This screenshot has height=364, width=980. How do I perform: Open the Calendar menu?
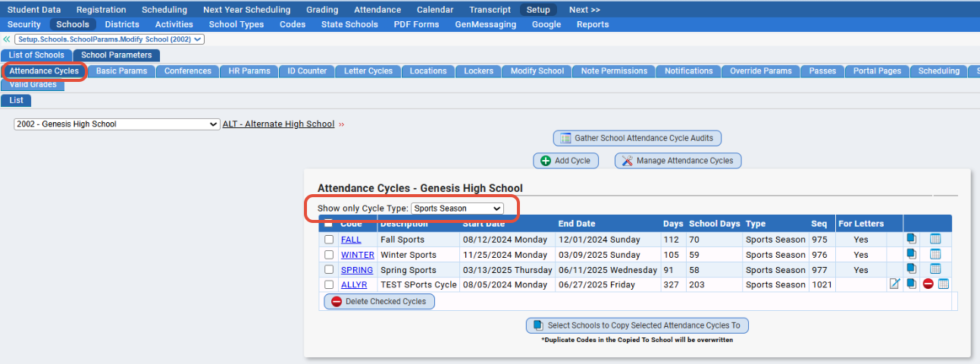[x=435, y=10]
